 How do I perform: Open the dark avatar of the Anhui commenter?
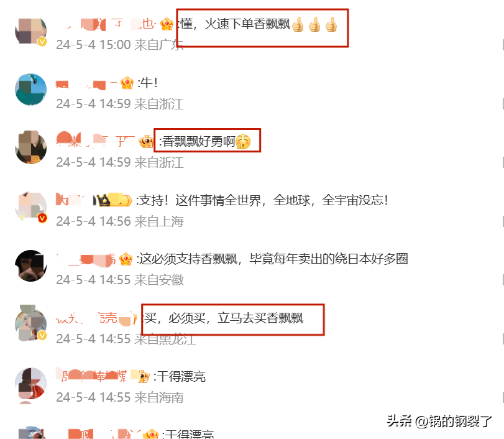click(x=31, y=266)
